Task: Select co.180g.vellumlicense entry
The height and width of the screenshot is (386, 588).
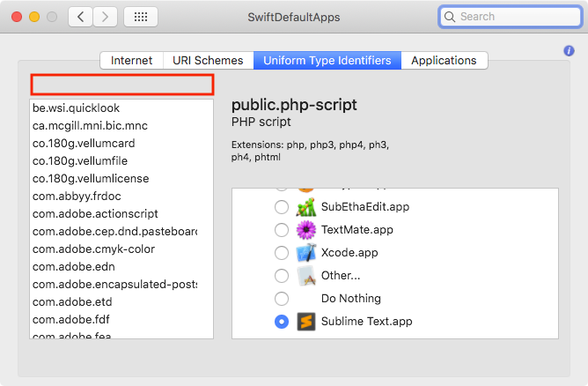Action: pos(121,179)
